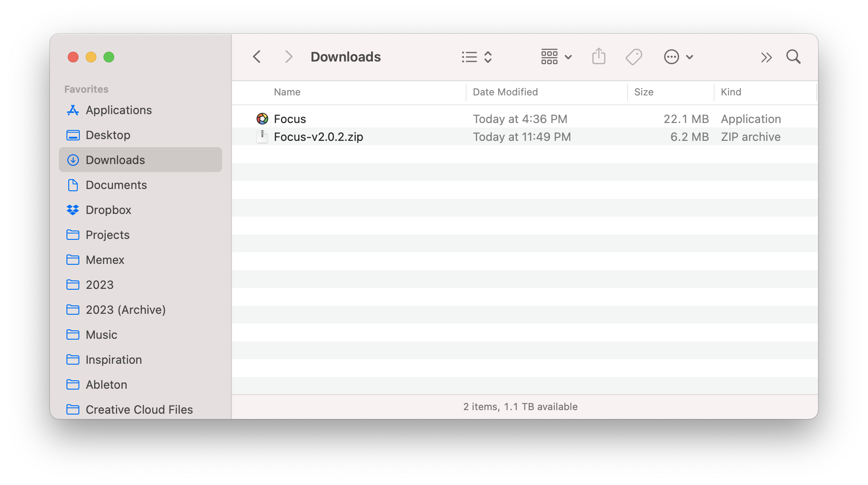The image size is (868, 485).
Task: Sort files by Name column
Action: click(x=287, y=92)
